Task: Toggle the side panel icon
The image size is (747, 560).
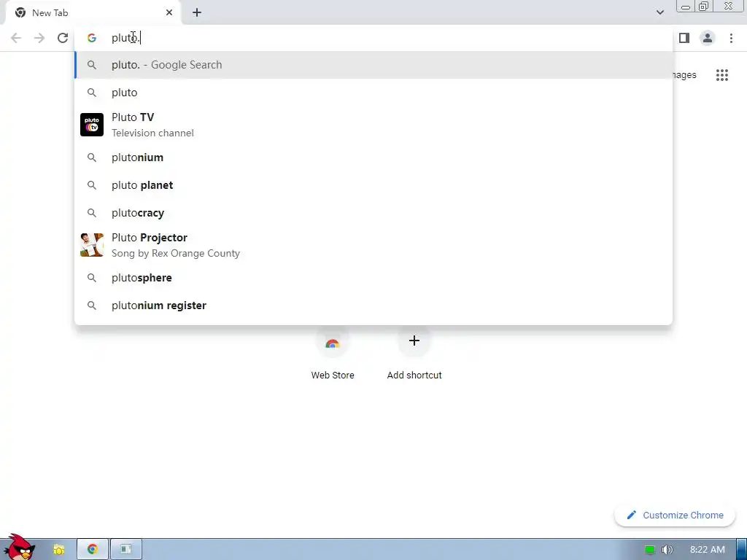Action: pos(684,38)
